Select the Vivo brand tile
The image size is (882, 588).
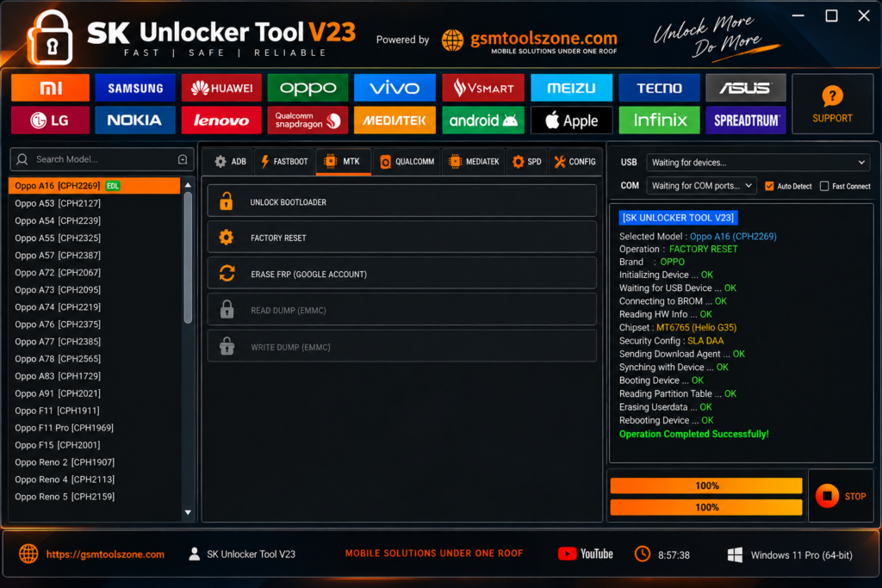pyautogui.click(x=394, y=88)
